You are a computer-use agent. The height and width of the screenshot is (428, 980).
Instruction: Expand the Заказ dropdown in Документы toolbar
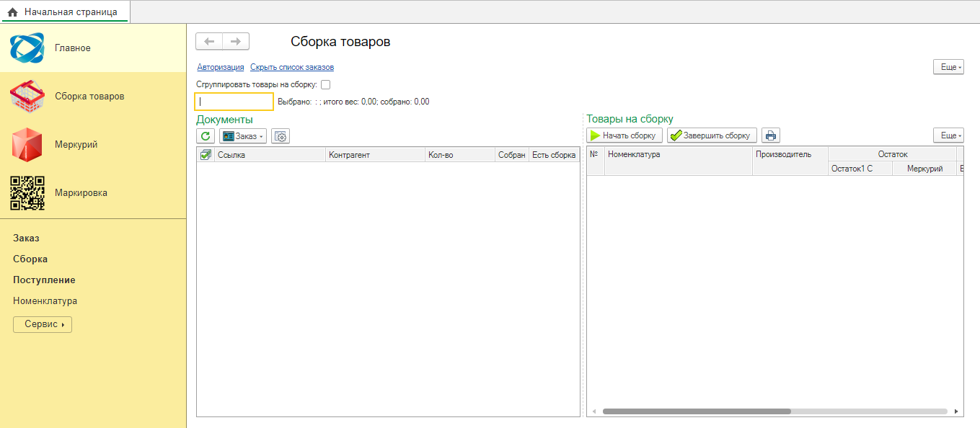pyautogui.click(x=243, y=135)
